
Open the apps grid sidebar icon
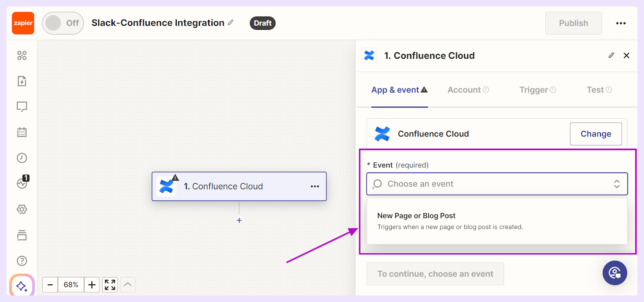click(22, 56)
